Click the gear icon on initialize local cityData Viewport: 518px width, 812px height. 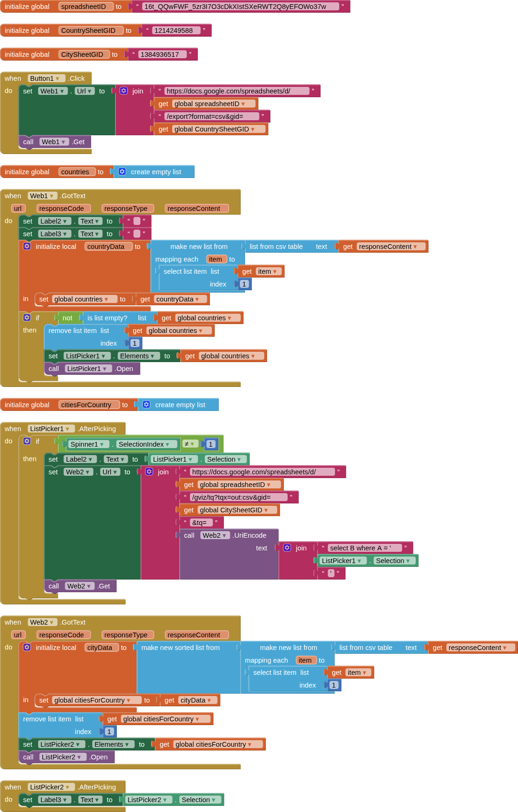27,647
